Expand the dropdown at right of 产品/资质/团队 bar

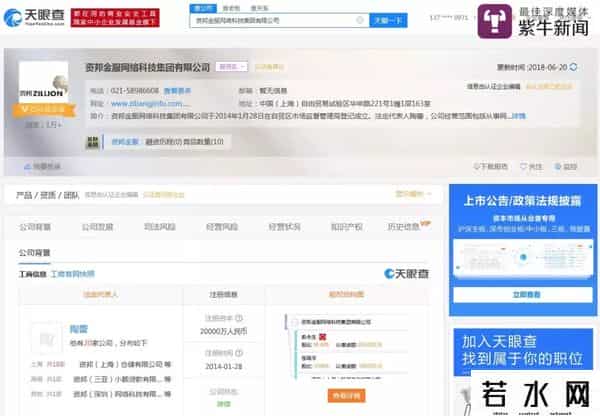coord(413,194)
